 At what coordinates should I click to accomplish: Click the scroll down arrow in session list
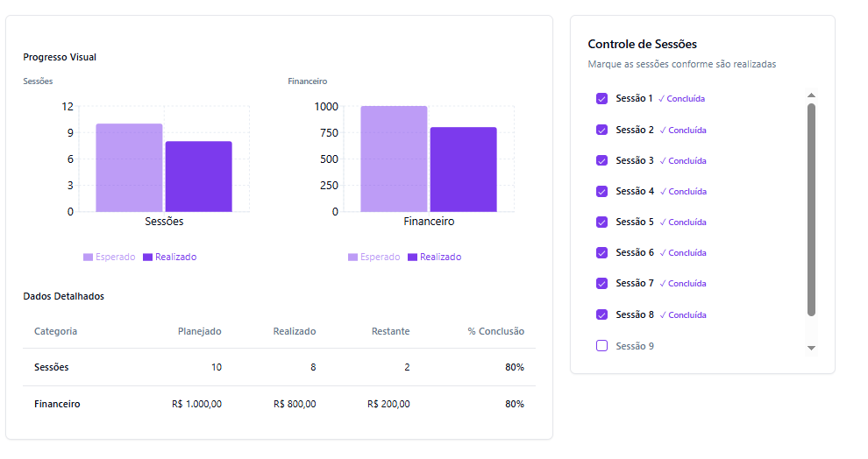pos(811,348)
